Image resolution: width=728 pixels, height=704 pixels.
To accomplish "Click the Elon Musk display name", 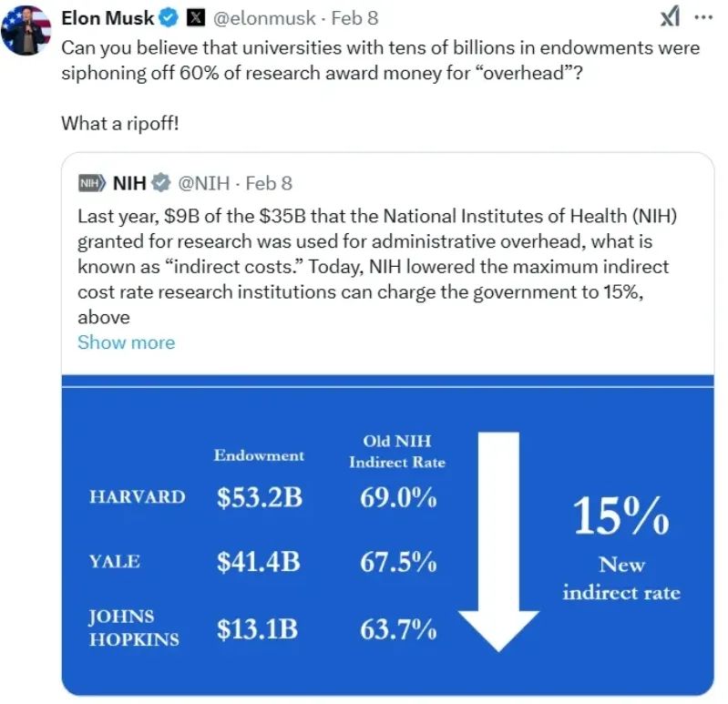I will pos(108,18).
